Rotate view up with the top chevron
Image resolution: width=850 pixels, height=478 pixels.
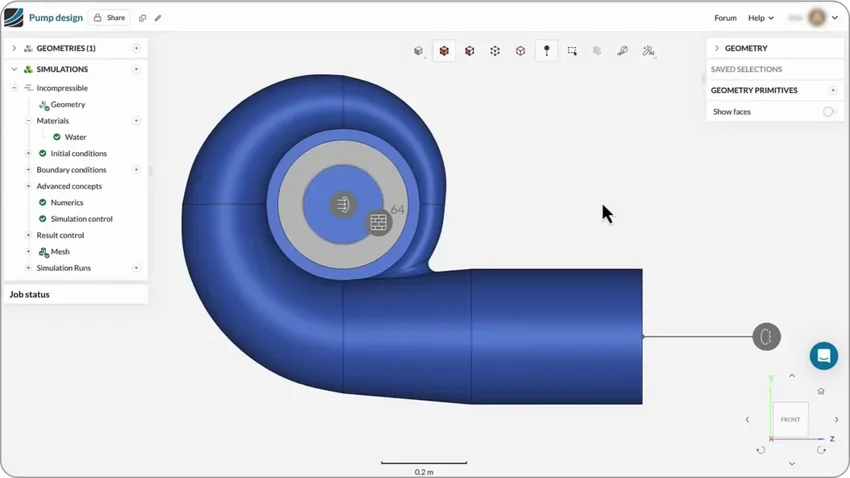pyautogui.click(x=792, y=376)
